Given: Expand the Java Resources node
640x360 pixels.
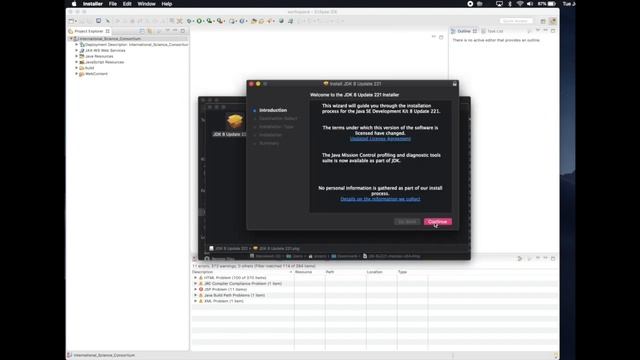Looking at the screenshot, I should point(76,56).
